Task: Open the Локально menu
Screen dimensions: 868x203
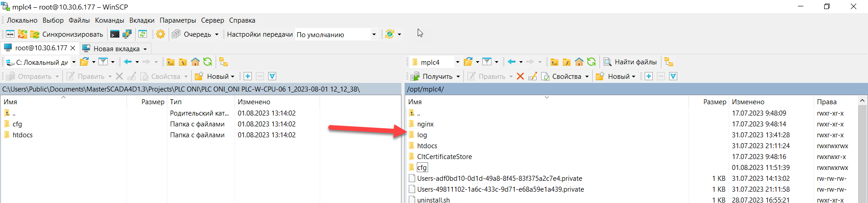Action: pos(22,20)
